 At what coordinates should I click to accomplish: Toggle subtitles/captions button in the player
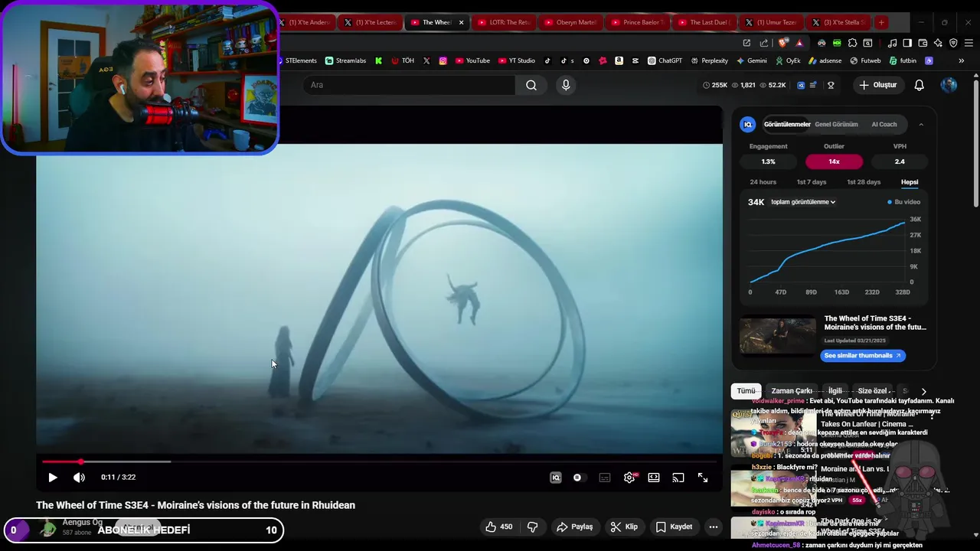pos(605,478)
